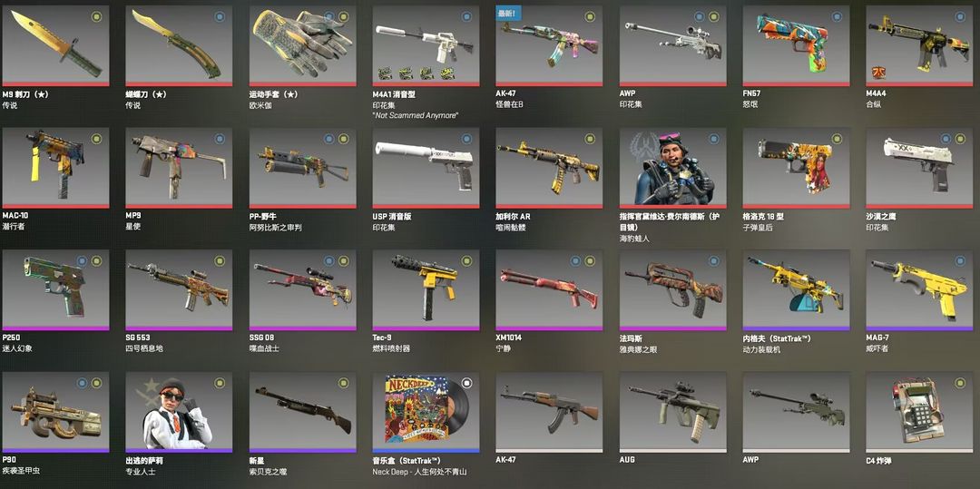Select the 内格夫 StatTrak 动力装载机 item

pos(796,289)
